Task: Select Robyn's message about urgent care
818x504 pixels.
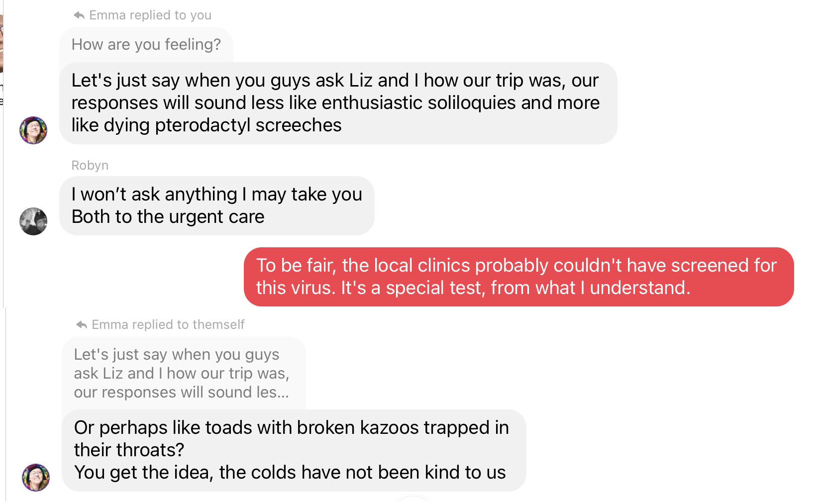Action: click(x=216, y=205)
